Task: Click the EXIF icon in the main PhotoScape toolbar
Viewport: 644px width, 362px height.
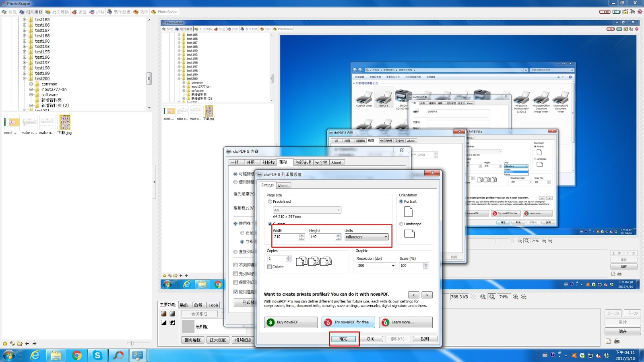Action: (x=616, y=12)
